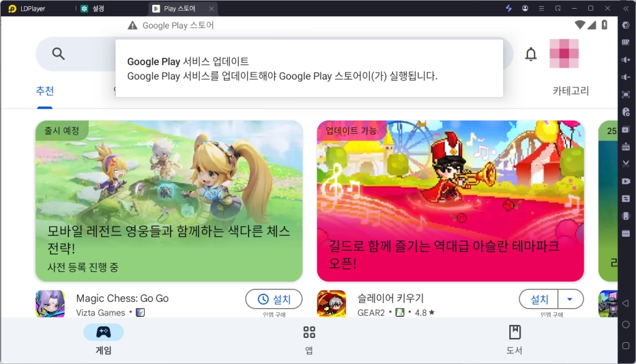Click the GEAR2 developer name
The height and width of the screenshot is (364, 636).
tap(371, 313)
